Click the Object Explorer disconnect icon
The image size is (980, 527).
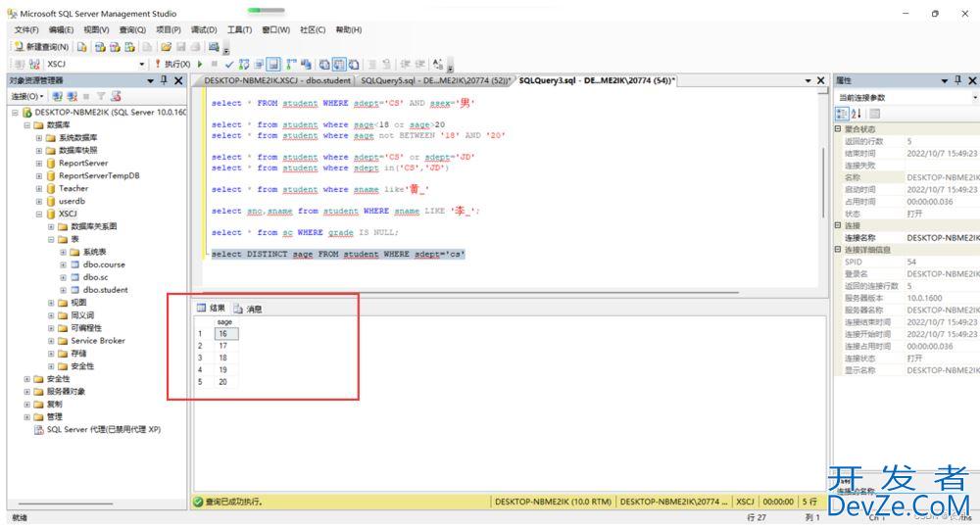click(x=72, y=96)
